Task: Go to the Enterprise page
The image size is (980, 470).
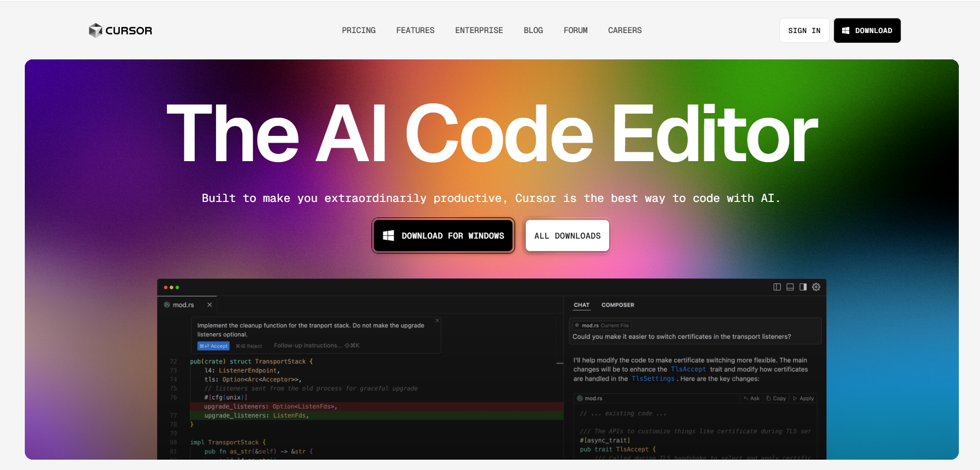Action: 479,30
